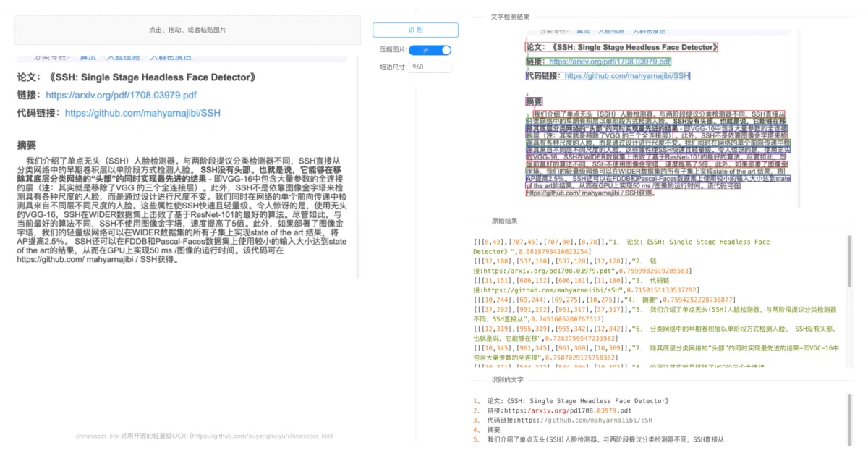Screen dimensions: 868x456
Task: Click the 识别 recognize button
Action: [x=415, y=30]
